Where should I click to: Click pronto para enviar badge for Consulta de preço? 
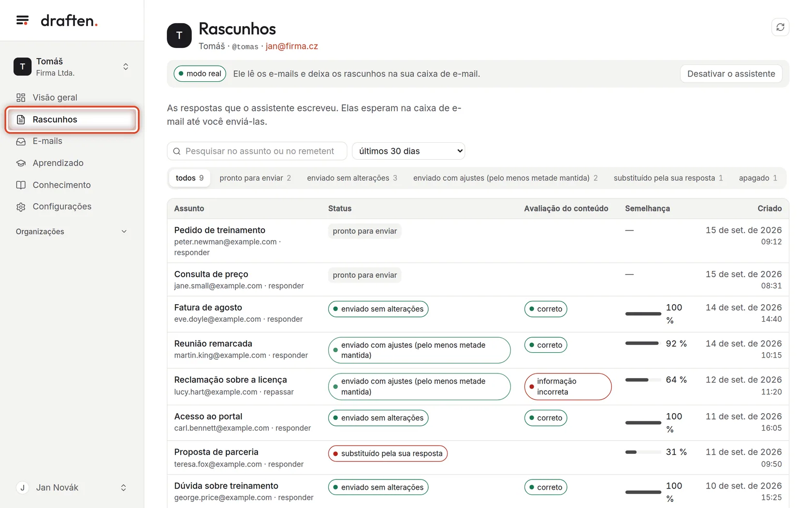point(364,275)
